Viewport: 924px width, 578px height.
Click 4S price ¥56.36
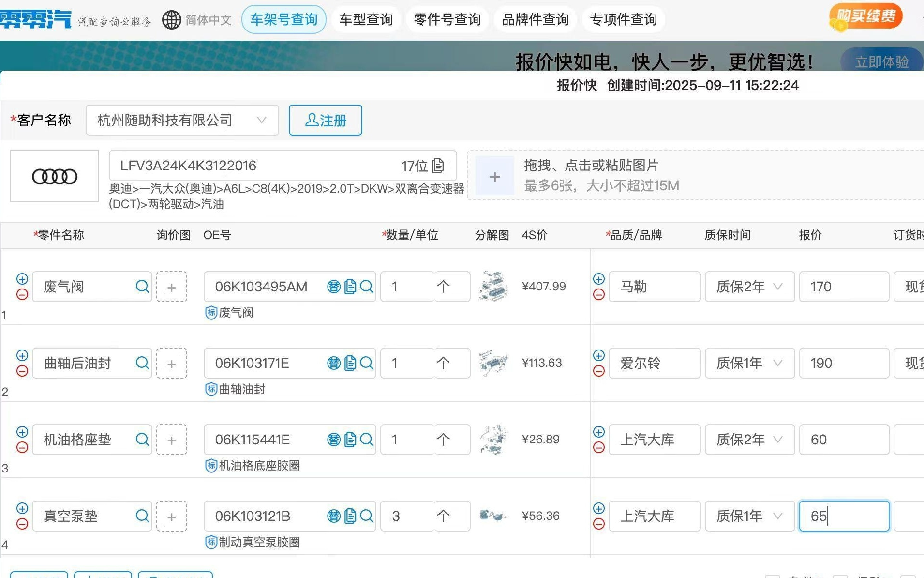pos(541,516)
